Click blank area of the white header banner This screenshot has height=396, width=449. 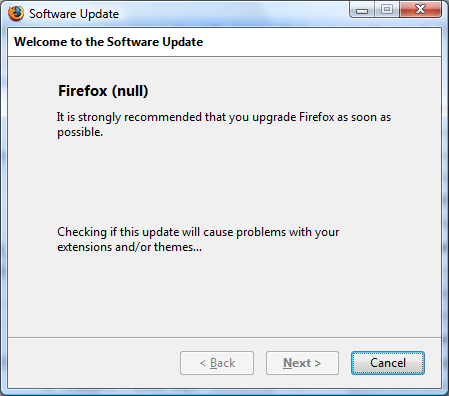click(320, 42)
